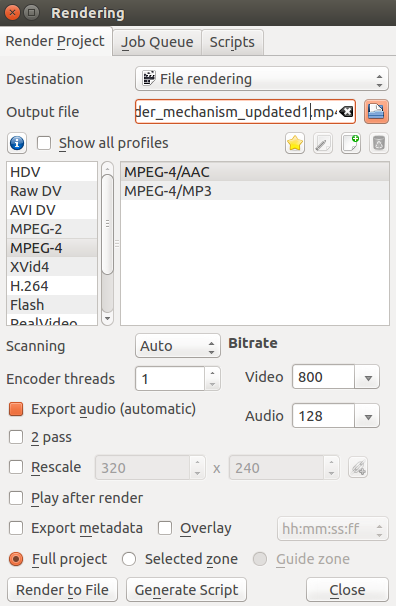Open the file browser icon for output file

click(376, 112)
